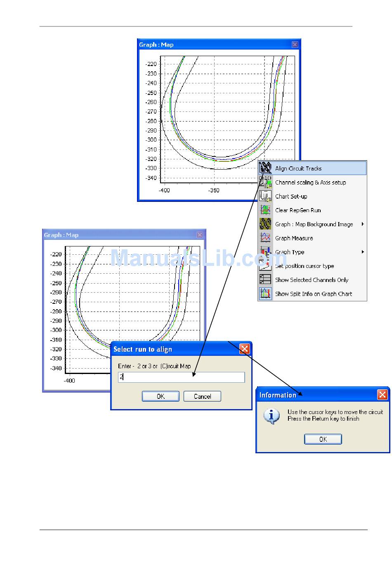Choose Clear RepGen Run

tap(312, 210)
